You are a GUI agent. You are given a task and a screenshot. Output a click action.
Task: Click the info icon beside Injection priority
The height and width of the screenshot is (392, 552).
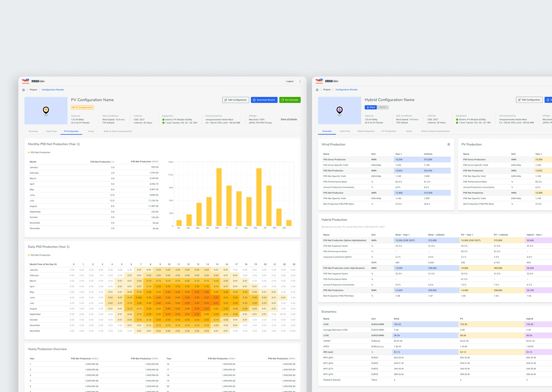point(323,227)
